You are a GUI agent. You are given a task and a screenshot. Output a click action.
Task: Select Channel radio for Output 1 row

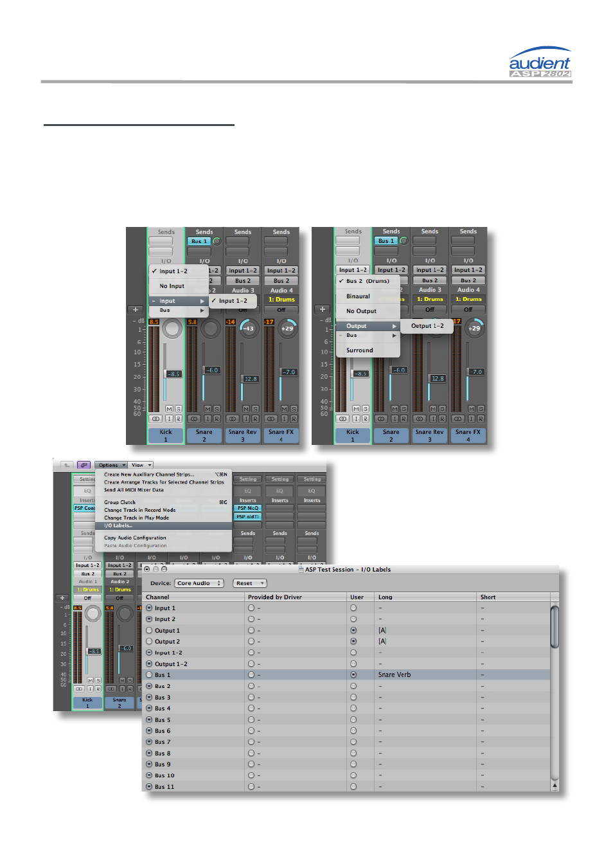pyautogui.click(x=149, y=631)
